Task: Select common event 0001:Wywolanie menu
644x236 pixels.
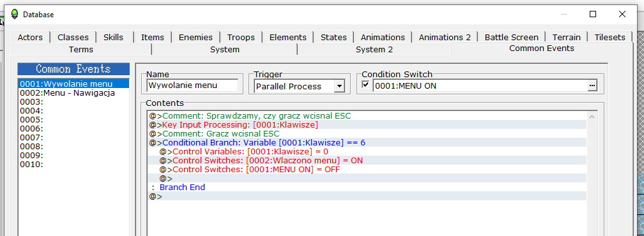Action: (74, 84)
